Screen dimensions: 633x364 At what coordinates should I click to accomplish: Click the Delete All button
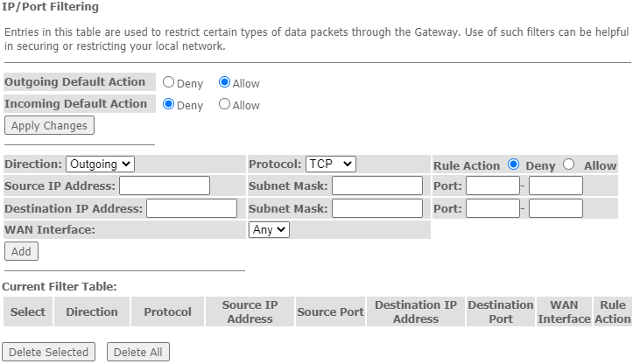(137, 352)
